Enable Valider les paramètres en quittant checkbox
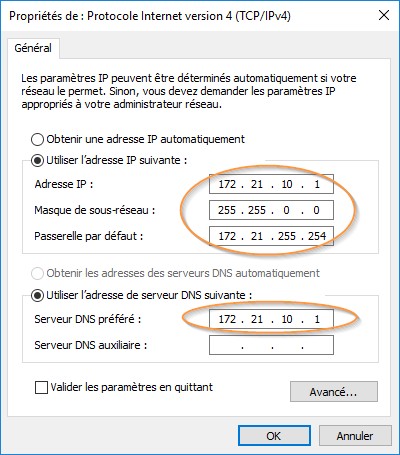Screen dimensions: 400x455 41,388
